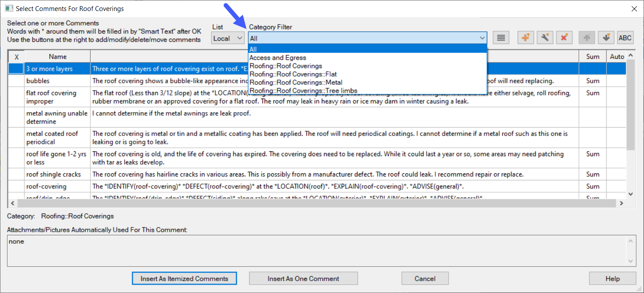The width and height of the screenshot is (644, 293).
Task: Check the X box for bubbles comment
Action: tap(16, 81)
